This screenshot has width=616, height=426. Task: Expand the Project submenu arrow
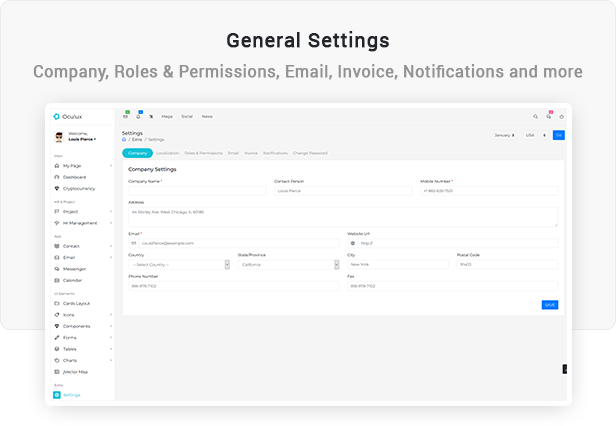(x=111, y=211)
